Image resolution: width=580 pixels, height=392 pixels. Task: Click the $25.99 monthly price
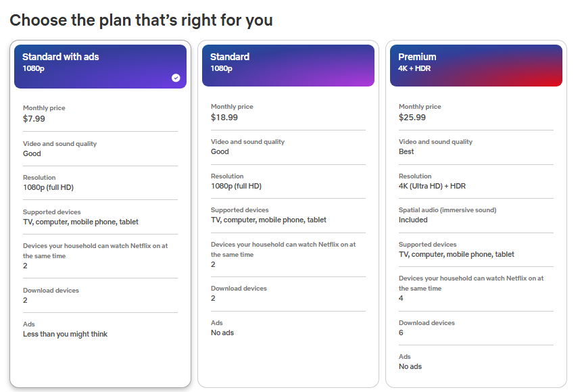412,117
